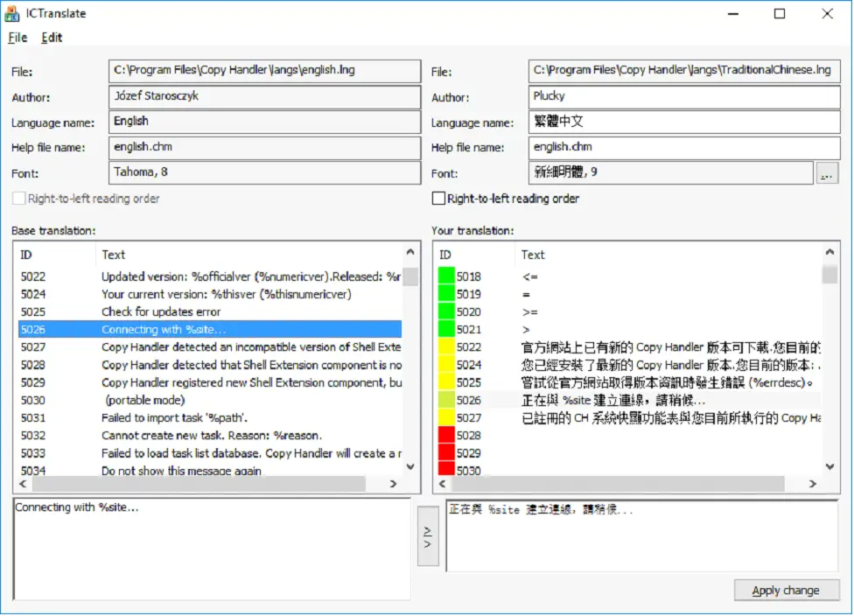Screen dimensions: 854x616
Task: Click the Apply change button
Action: [786, 591]
